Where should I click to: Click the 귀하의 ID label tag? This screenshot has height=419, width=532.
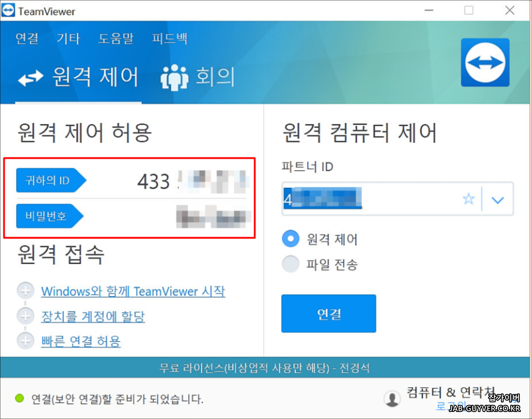point(51,180)
